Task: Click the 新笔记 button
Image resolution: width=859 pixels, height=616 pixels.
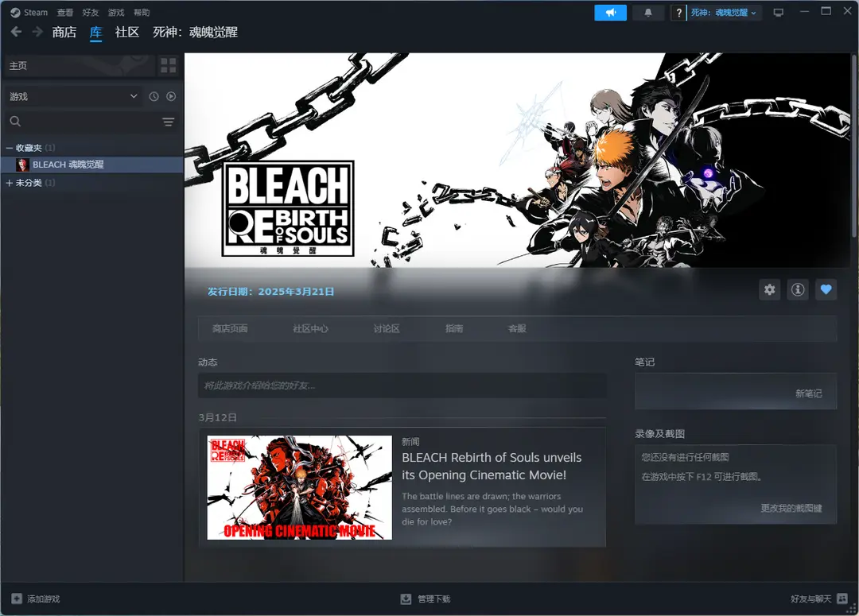Action: click(x=809, y=393)
